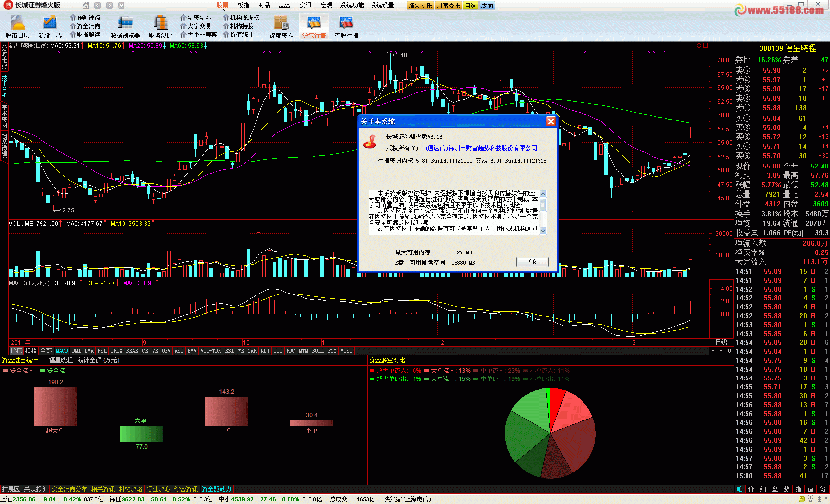Launch 数据浏览器 data browser

[x=125, y=27]
